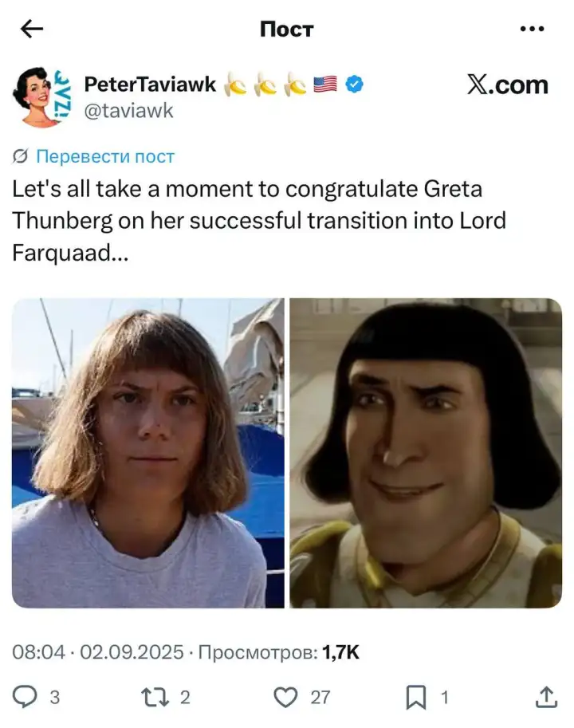Open the left photo with boats

[148, 453]
